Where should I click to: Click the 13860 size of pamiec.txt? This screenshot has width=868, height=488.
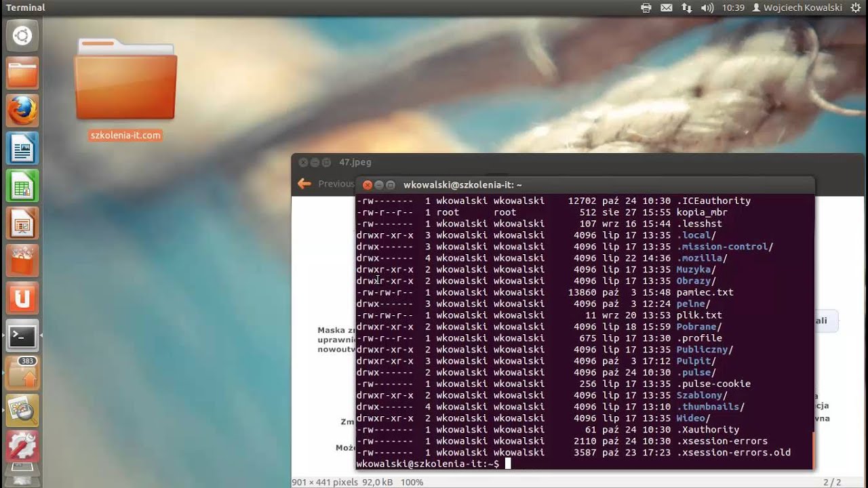click(583, 292)
